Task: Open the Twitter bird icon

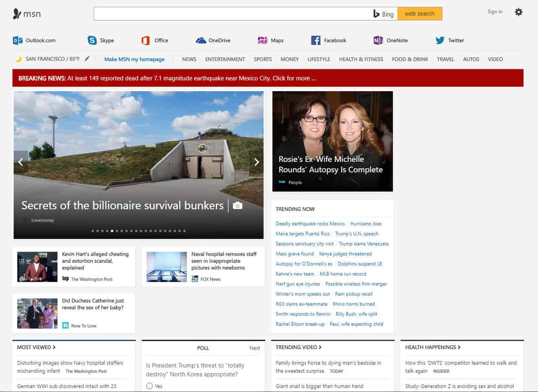Action: coord(440,41)
